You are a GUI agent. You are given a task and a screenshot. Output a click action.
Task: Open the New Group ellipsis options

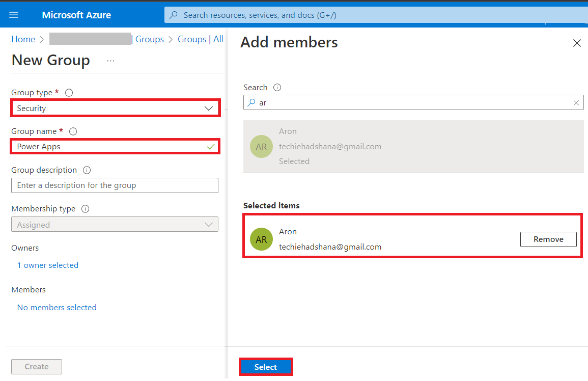tap(110, 61)
